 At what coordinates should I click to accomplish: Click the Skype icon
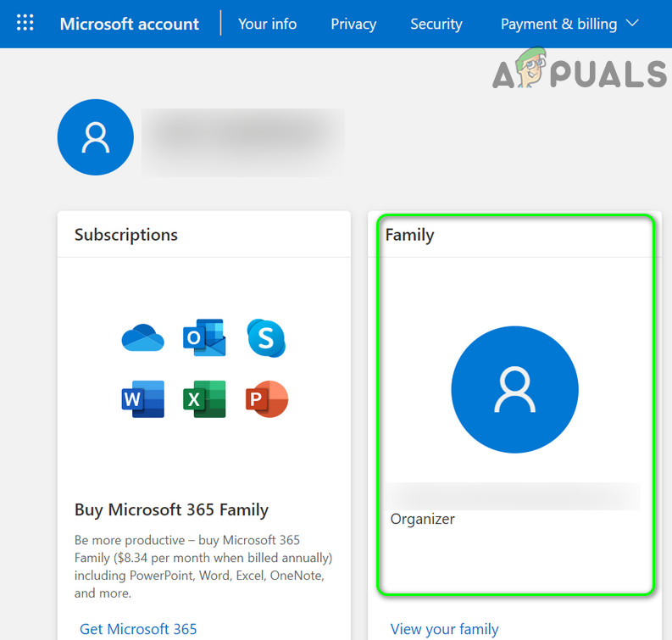[266, 337]
